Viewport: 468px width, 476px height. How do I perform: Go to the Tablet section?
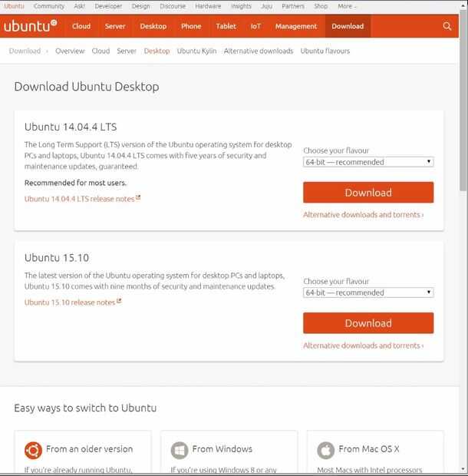226,26
